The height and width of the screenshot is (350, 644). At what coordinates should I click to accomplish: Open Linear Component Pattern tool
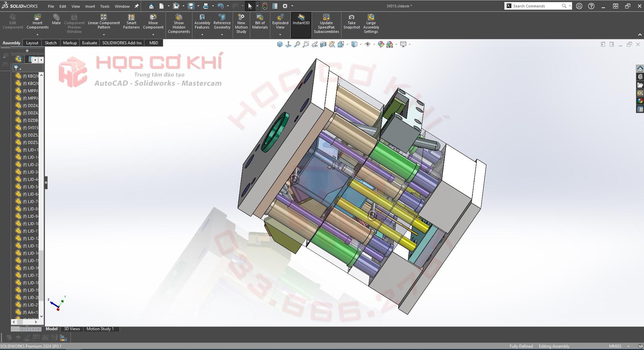[104, 22]
